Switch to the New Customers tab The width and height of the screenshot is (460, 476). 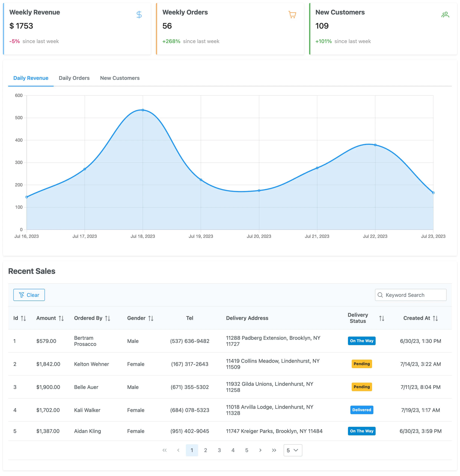[120, 78]
